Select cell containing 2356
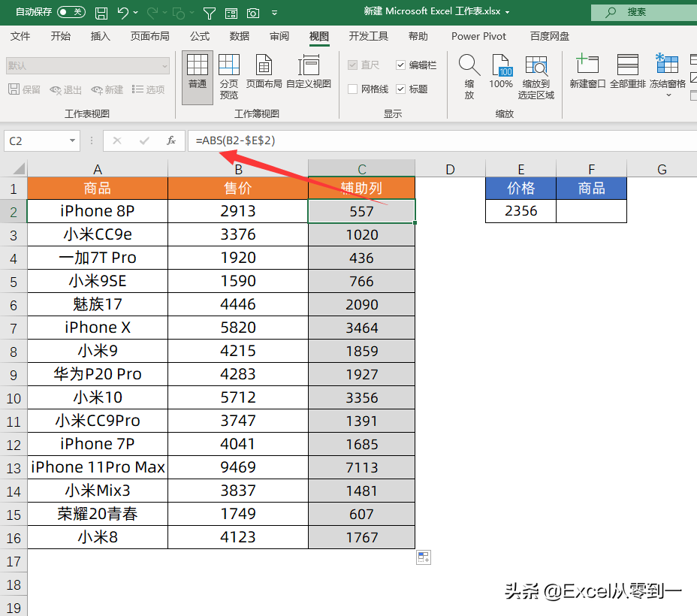The height and width of the screenshot is (616, 697). (x=521, y=211)
